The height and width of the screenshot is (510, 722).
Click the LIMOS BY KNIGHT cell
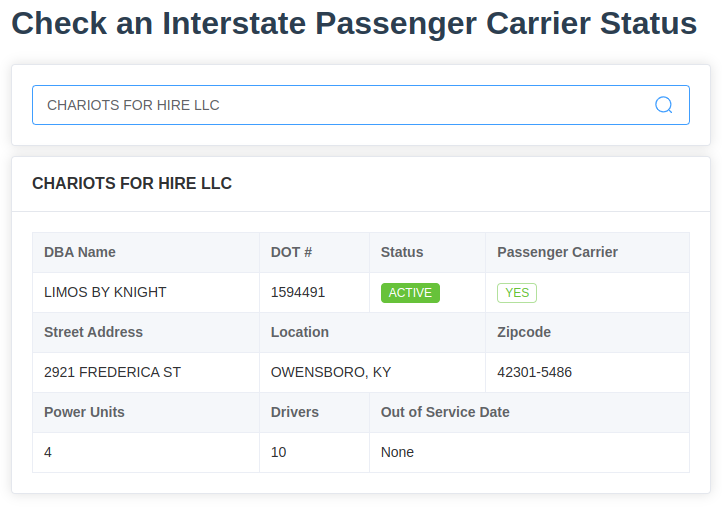(x=146, y=292)
